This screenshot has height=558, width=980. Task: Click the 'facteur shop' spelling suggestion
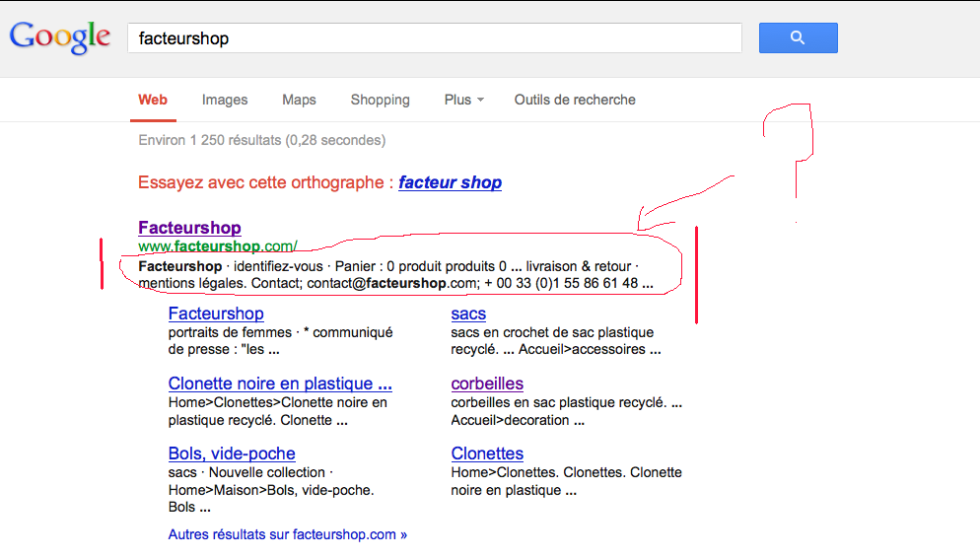click(450, 182)
